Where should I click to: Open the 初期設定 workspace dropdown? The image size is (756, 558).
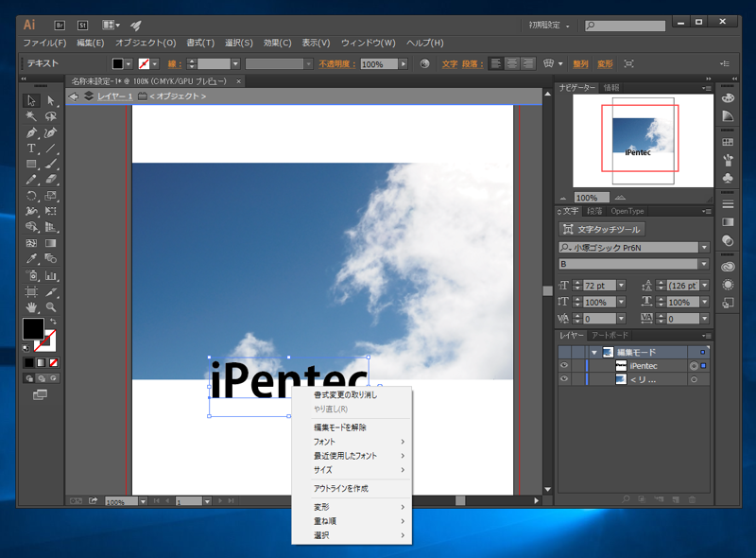(x=549, y=26)
